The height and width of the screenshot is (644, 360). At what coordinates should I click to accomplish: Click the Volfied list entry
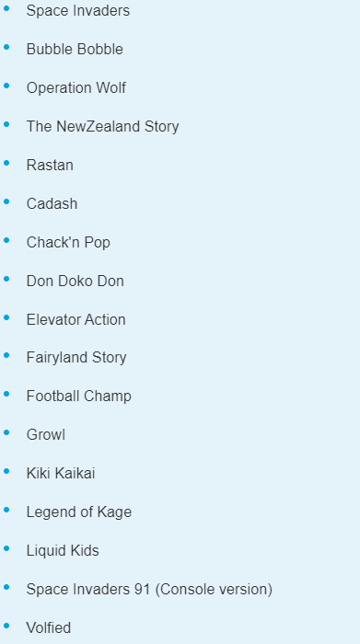(49, 627)
